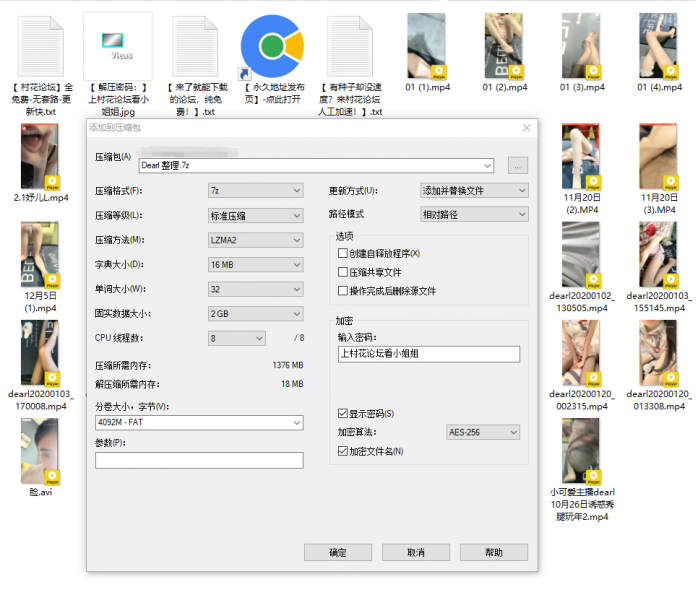This screenshot has width=698, height=600.
Task: Close the 添加到压缩包 dialog
Action: [x=527, y=128]
